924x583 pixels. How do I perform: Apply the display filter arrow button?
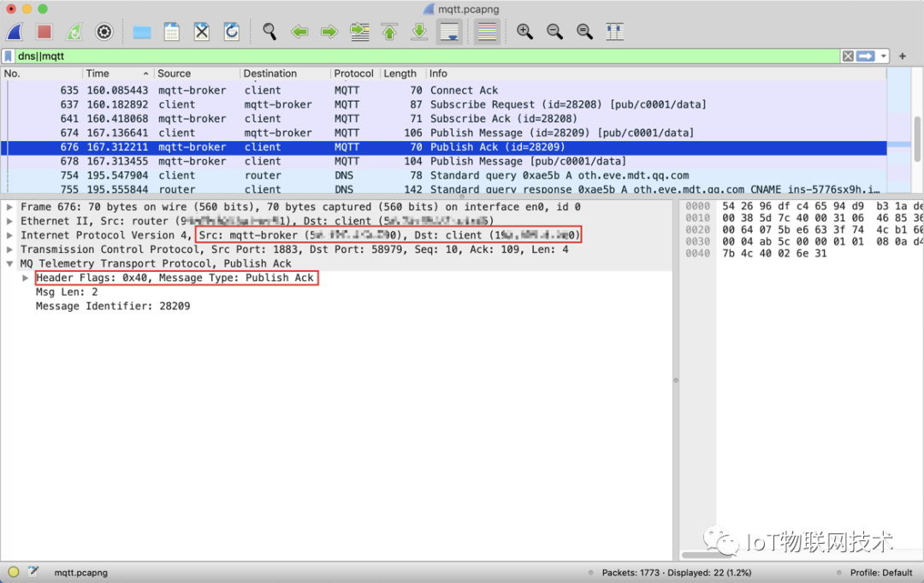pos(865,56)
